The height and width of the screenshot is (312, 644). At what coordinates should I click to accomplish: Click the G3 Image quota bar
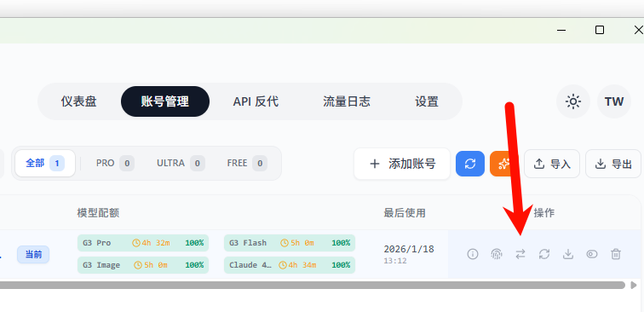pos(143,265)
